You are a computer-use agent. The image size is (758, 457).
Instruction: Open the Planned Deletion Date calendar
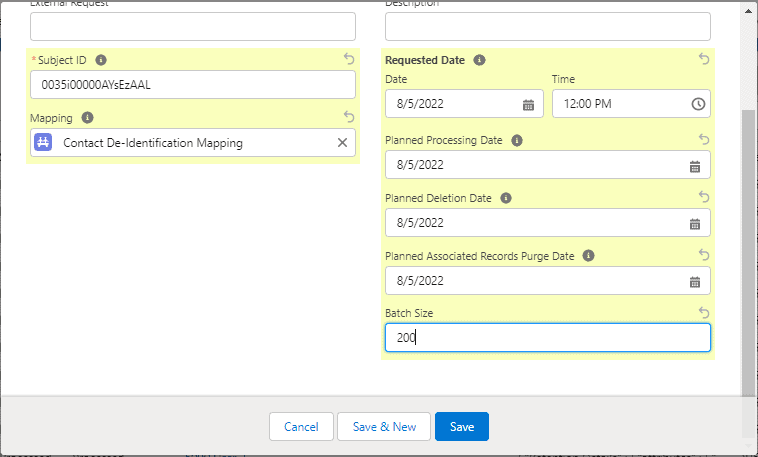(x=695, y=223)
